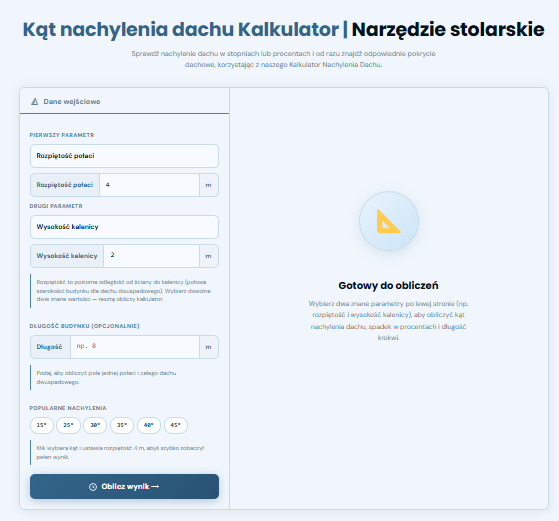Click the m unit beside Wysokość kalenicy field
This screenshot has height=521, width=559.
209,256
